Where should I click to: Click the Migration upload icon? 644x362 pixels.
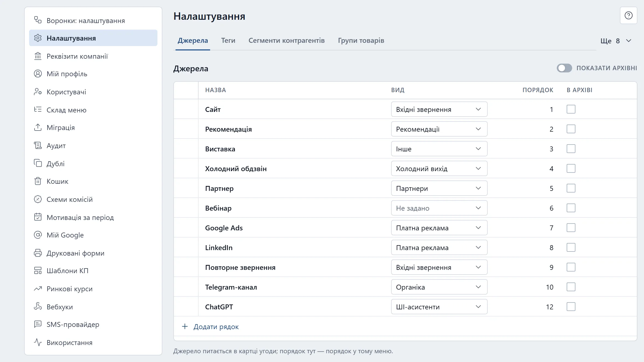click(x=38, y=127)
